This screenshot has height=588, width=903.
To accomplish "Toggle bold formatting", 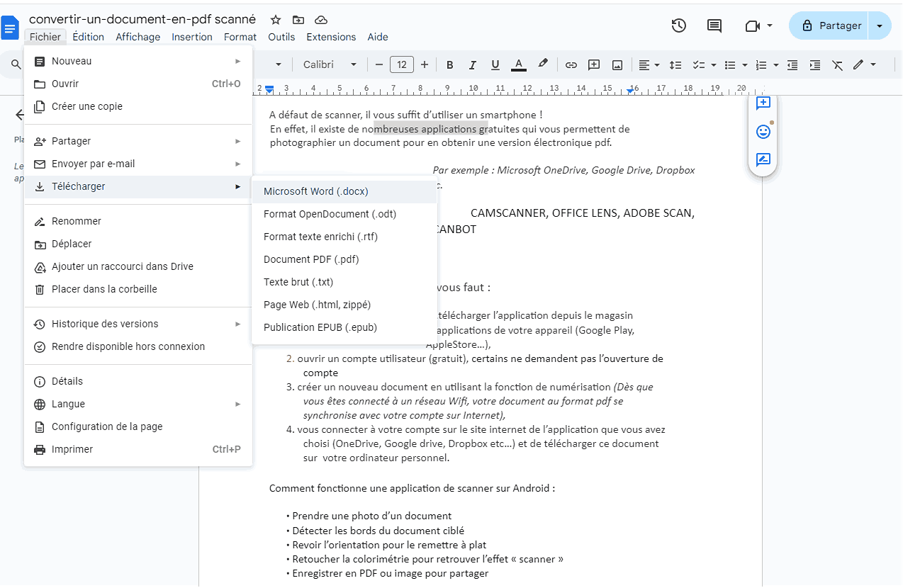I will [449, 64].
